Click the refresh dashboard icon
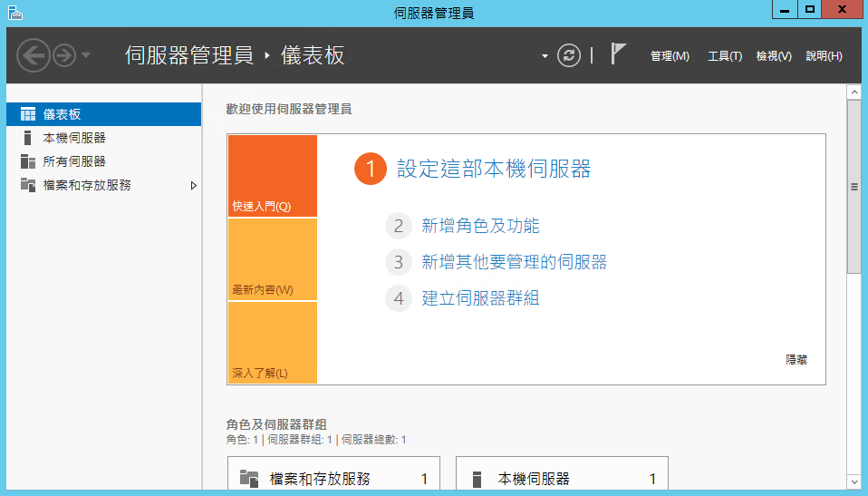The width and height of the screenshot is (868, 496). point(568,55)
